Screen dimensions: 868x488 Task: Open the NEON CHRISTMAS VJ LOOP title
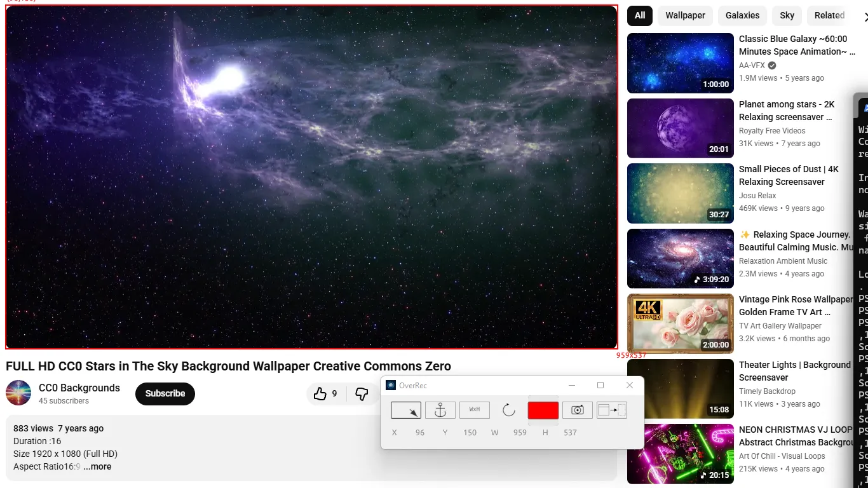coord(796,436)
